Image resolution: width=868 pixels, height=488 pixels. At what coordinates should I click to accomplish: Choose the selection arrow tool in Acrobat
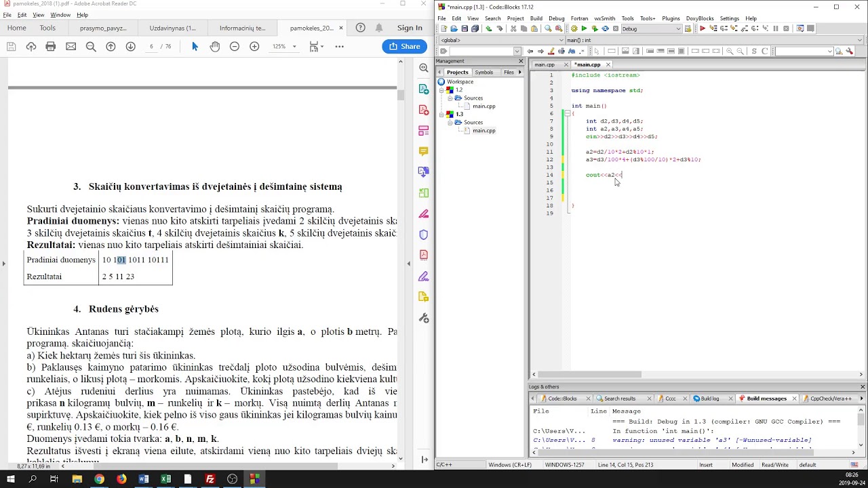point(195,46)
